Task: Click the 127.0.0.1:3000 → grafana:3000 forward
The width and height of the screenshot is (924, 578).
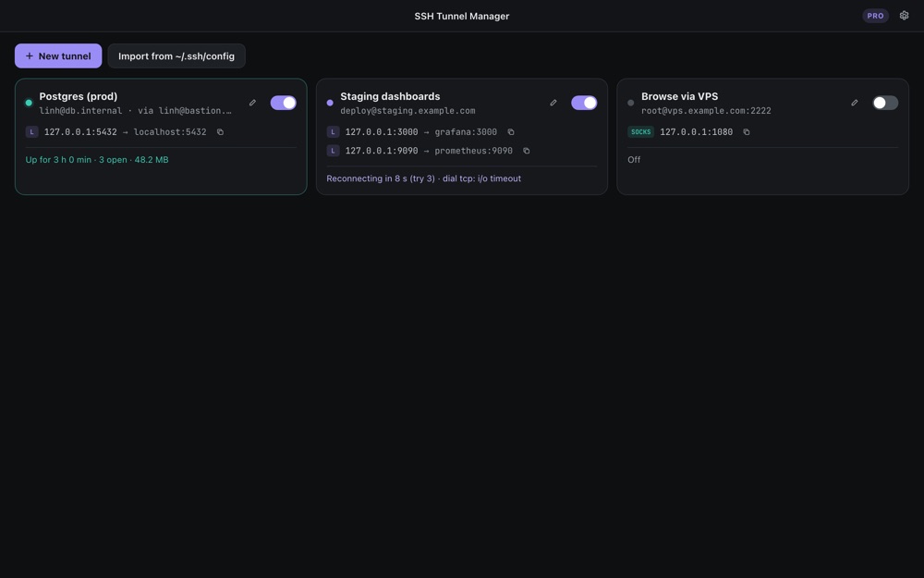Action: coord(421,132)
